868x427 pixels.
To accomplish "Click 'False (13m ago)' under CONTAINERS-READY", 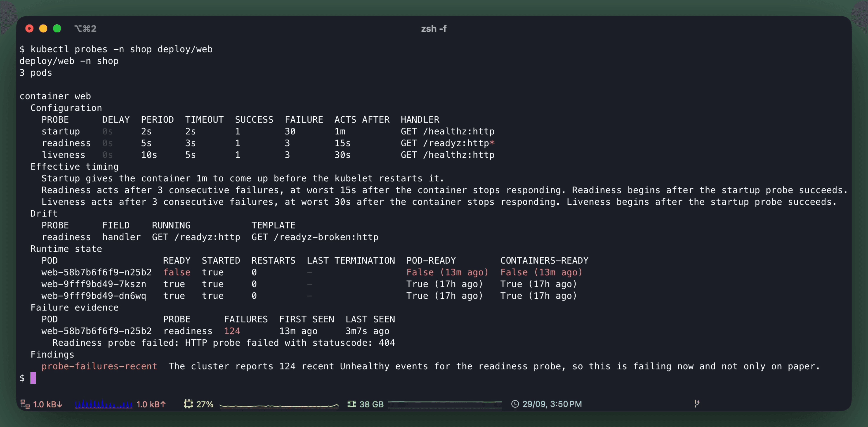I will [541, 272].
